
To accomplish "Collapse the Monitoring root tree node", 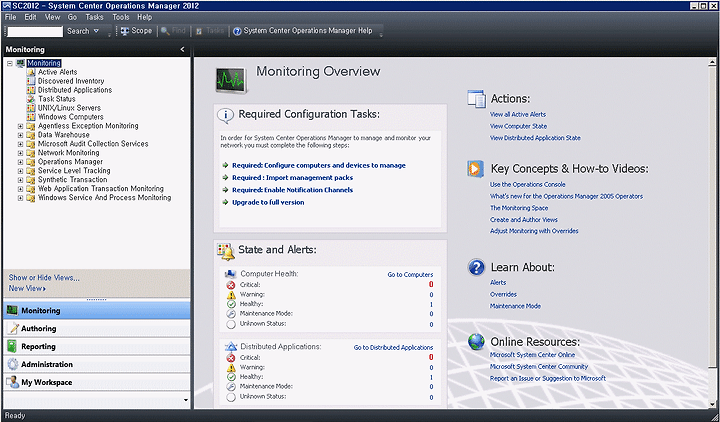I will click(x=10, y=63).
